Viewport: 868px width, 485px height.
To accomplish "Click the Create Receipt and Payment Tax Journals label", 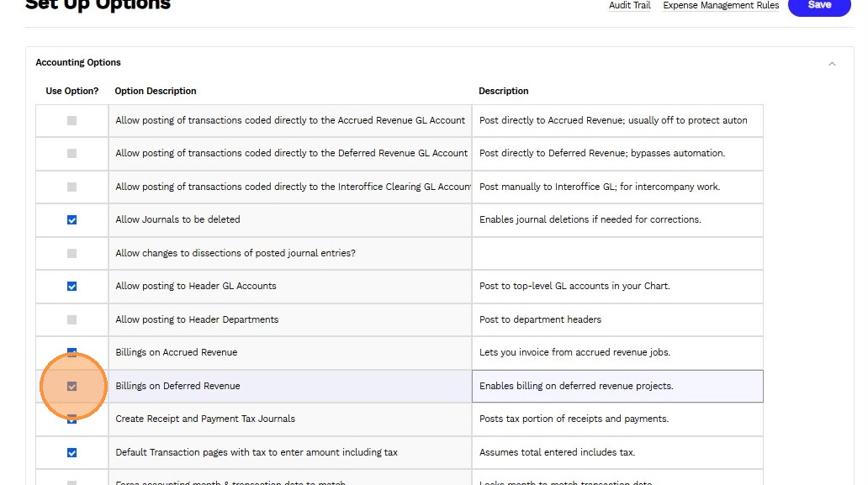I will point(205,419).
